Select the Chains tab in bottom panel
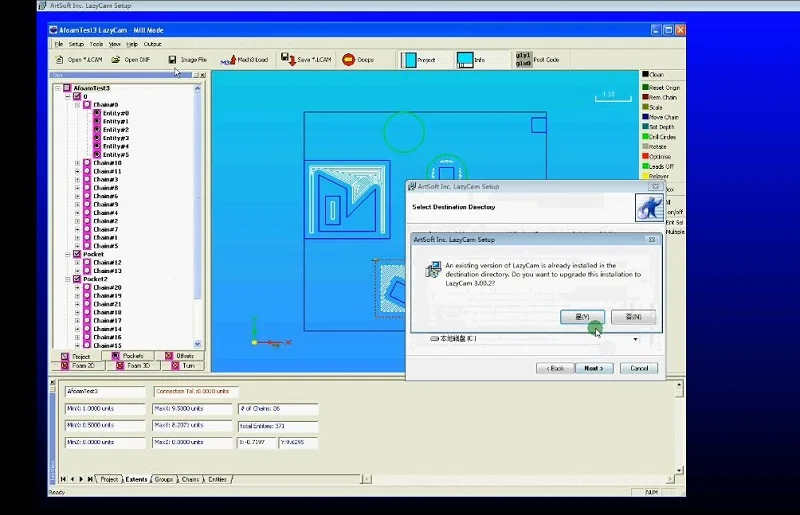 (190, 479)
